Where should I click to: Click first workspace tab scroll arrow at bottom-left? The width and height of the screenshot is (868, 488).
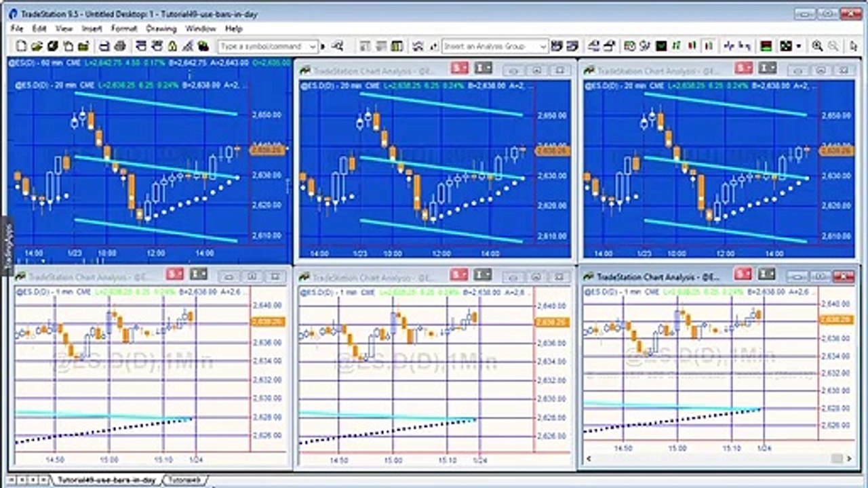(x=13, y=480)
